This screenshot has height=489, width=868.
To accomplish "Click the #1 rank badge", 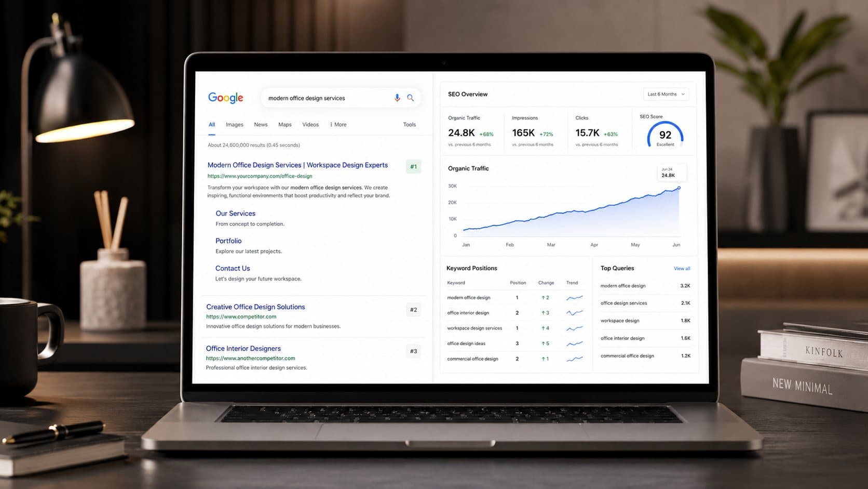I will click(413, 167).
